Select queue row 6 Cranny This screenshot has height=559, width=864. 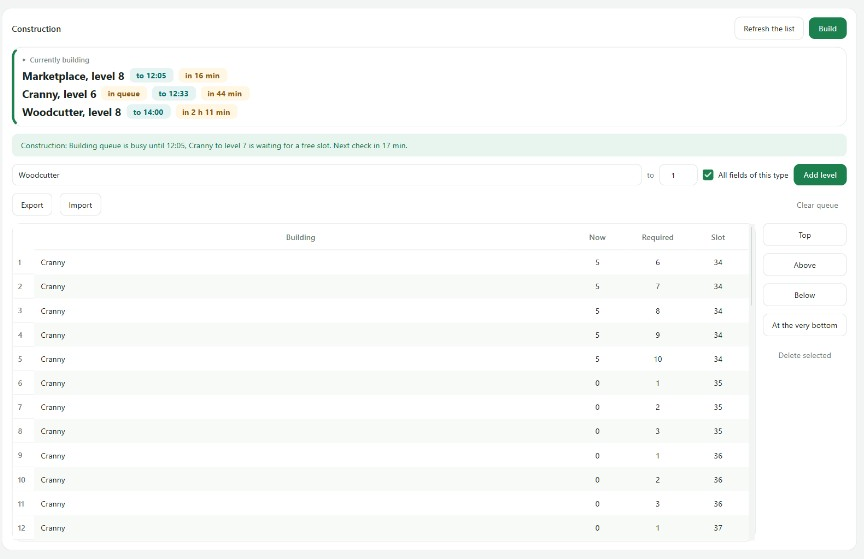click(x=381, y=383)
